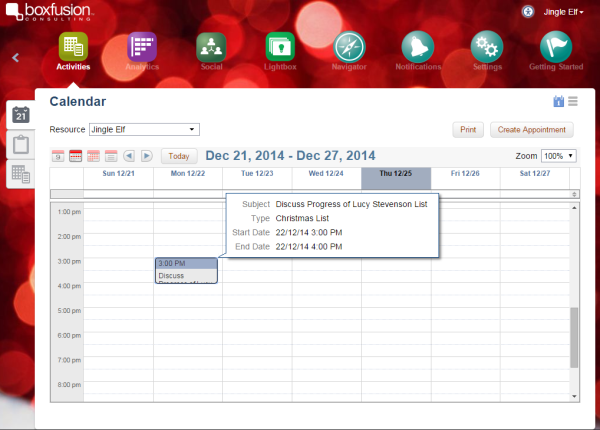Select the clipboard icon in left sidebar
This screenshot has width=600, height=430.
(20, 144)
